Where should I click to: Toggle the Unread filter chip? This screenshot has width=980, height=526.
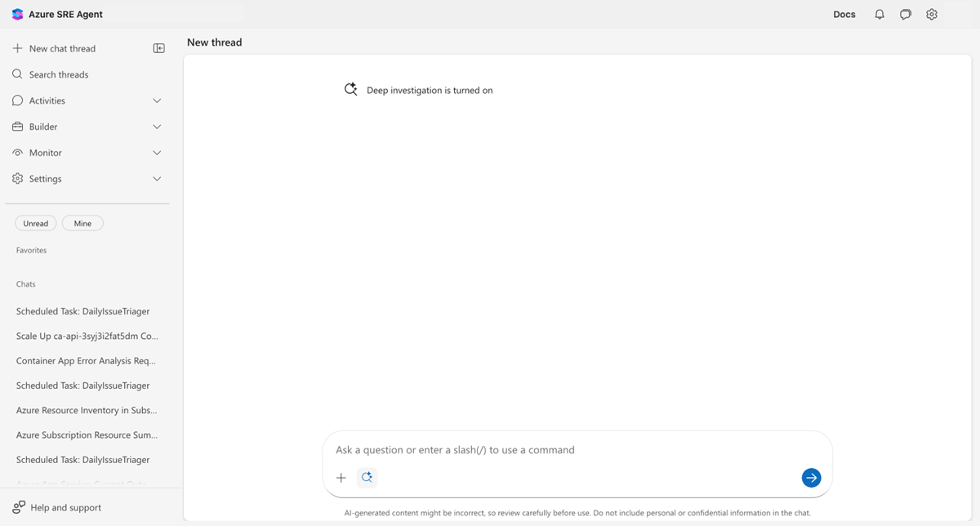(36, 223)
